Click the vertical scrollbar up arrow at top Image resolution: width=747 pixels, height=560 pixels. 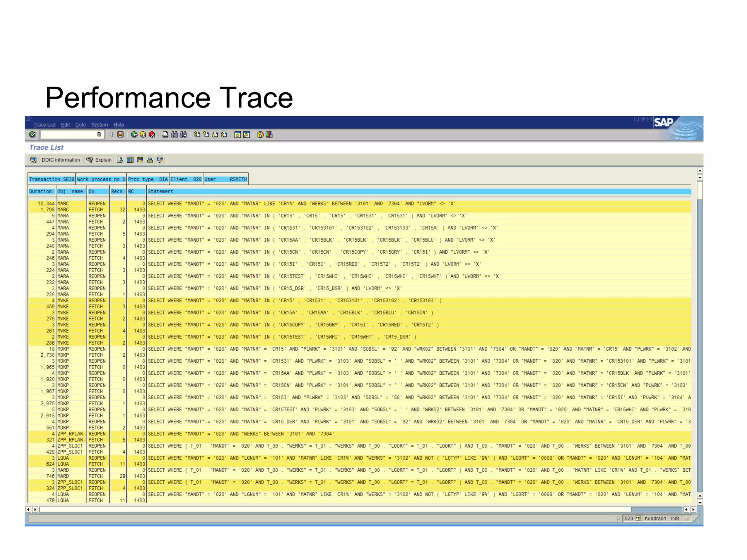(x=700, y=171)
